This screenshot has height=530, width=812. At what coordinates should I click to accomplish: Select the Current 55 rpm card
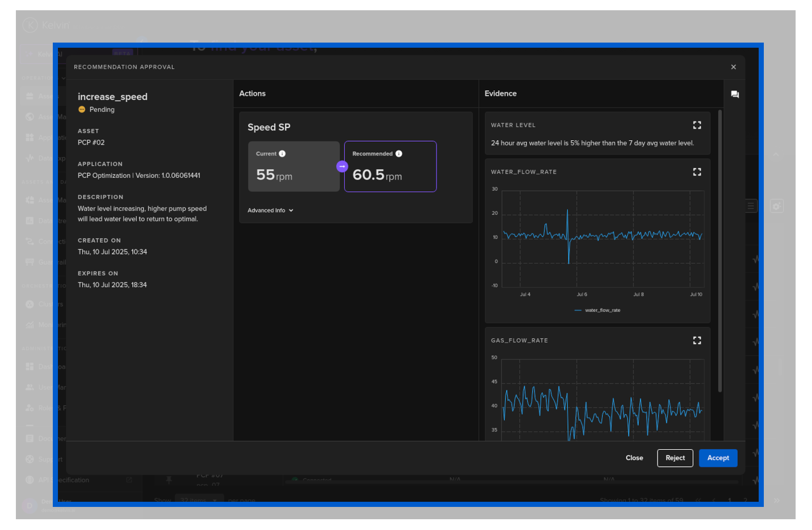(x=294, y=167)
